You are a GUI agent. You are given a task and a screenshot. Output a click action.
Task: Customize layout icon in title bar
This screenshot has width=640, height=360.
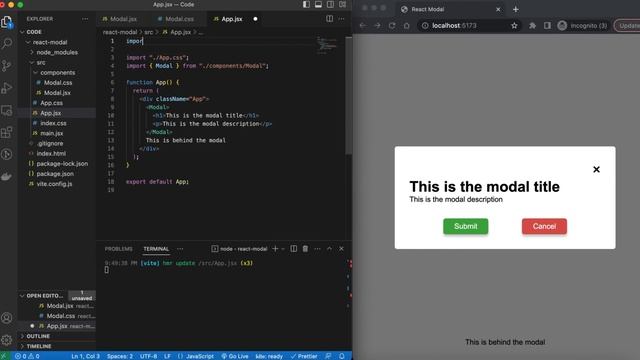click(342, 4)
